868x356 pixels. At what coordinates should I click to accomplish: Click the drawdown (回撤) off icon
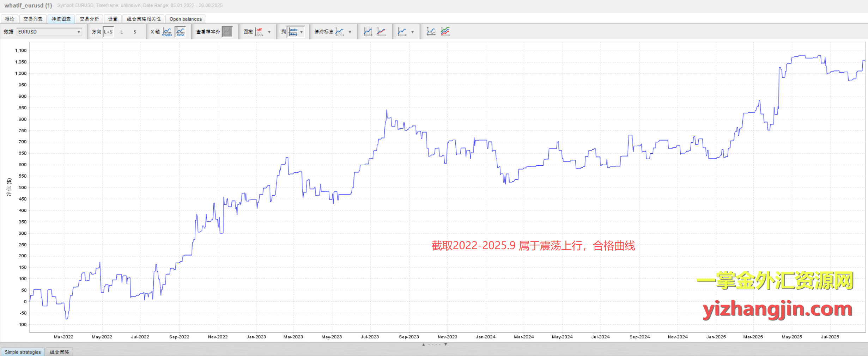tap(259, 32)
